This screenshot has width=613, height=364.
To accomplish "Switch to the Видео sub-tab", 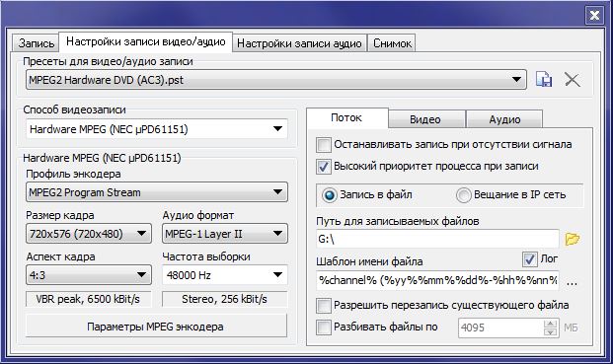I will pyautogui.click(x=425, y=119).
